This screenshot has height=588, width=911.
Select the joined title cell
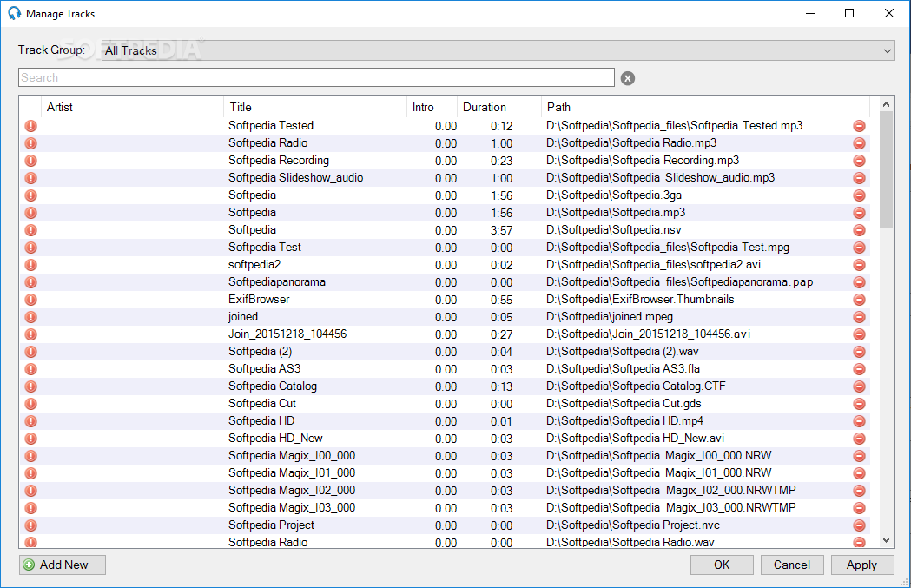tap(243, 317)
